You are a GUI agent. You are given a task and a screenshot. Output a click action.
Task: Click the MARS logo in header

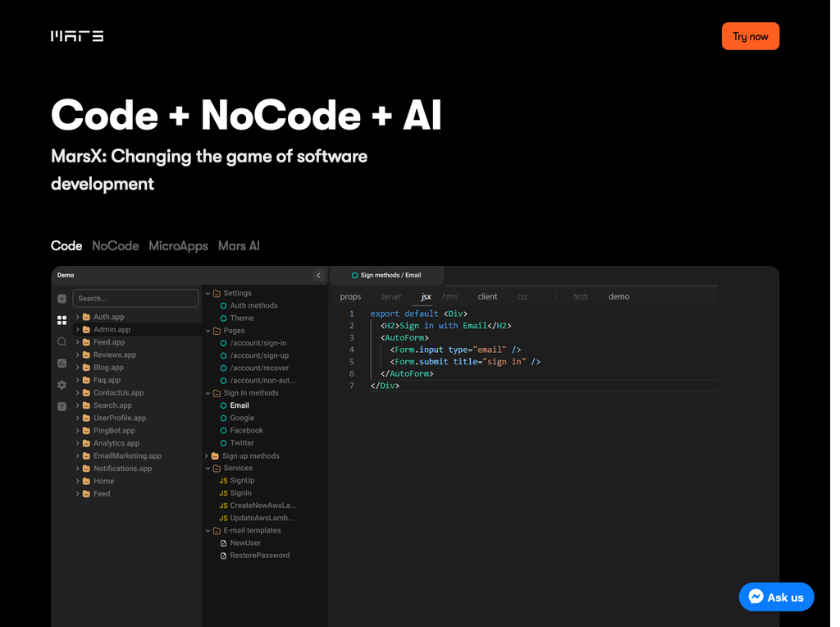point(76,36)
